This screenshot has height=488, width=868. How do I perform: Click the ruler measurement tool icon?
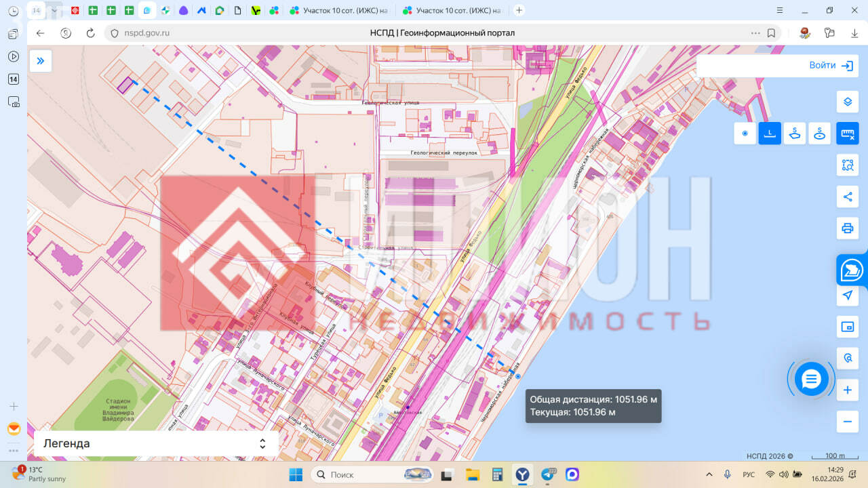pyautogui.click(x=847, y=134)
